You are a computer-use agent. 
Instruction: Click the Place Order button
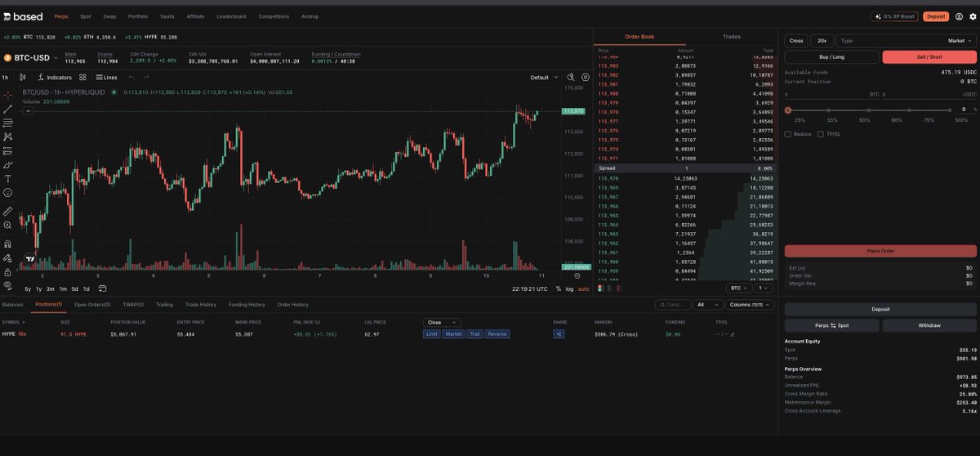click(880, 251)
